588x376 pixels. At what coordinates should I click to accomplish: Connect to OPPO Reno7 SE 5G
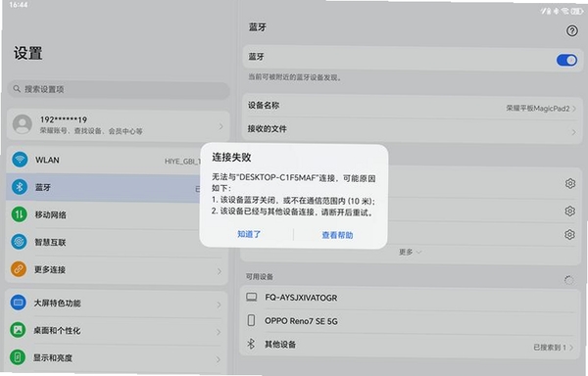(410, 321)
